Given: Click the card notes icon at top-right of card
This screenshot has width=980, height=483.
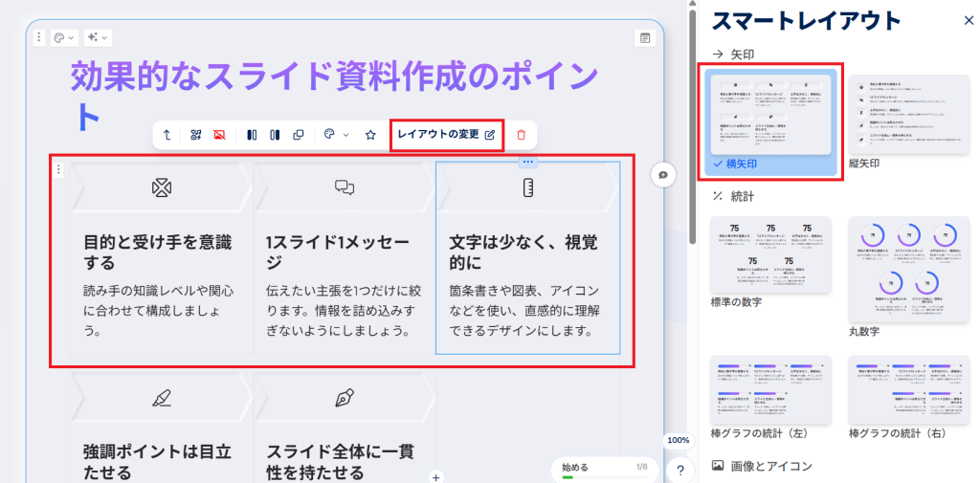Looking at the screenshot, I should (645, 38).
